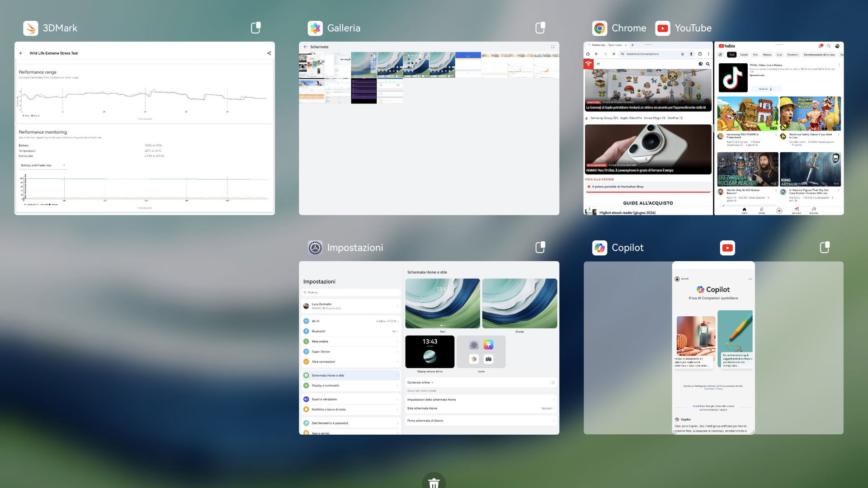The image size is (868, 488).
Task: Open Suoni e vibrazione settings row
Action: pos(351,399)
